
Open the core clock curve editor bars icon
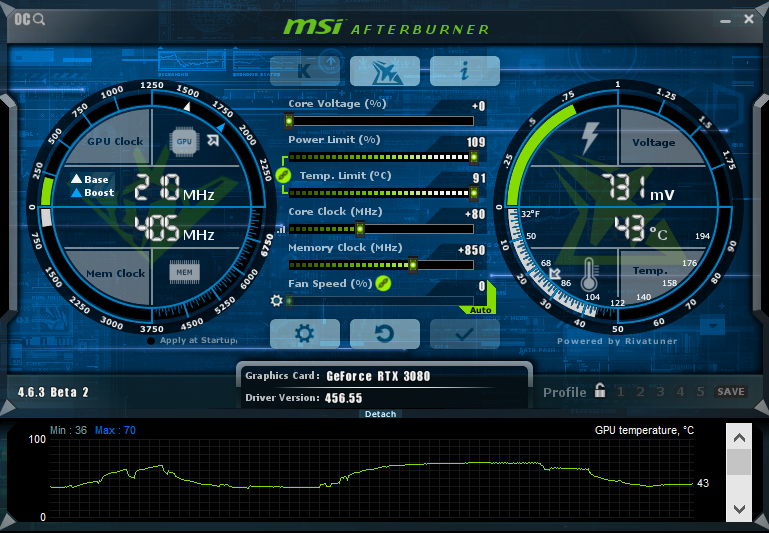pos(281,229)
